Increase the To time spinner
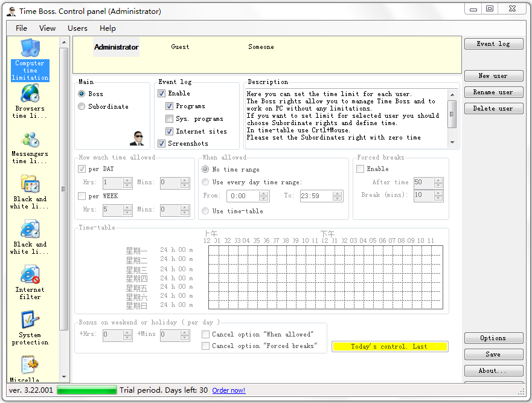Viewport: 532px width, 403px height. [x=337, y=193]
